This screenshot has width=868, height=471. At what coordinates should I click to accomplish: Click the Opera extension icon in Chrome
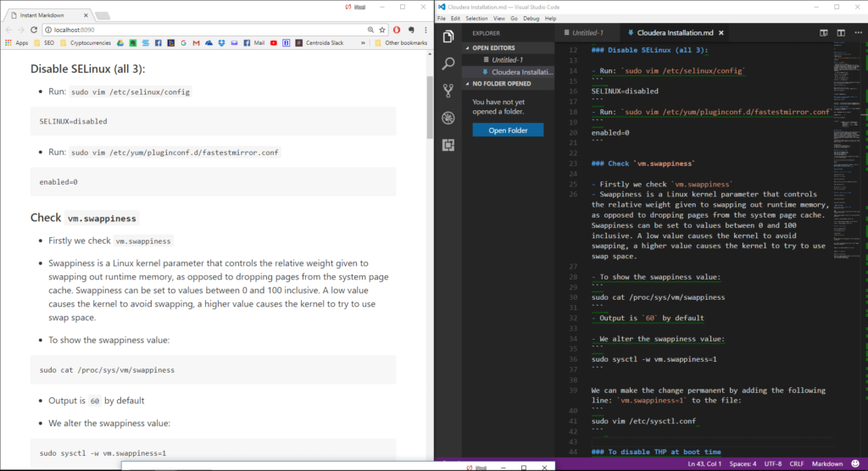tap(397, 30)
